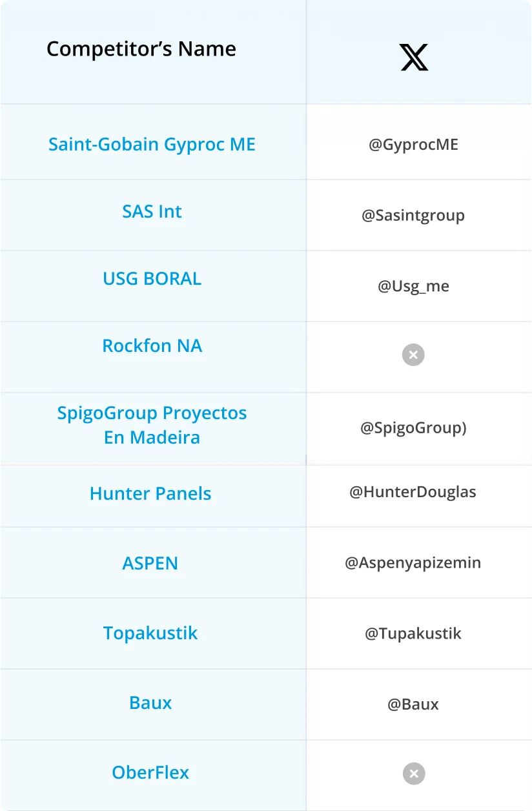The height and width of the screenshot is (811, 532).
Task: Select the @Sasintgroup handle text
Action: pyautogui.click(x=413, y=215)
